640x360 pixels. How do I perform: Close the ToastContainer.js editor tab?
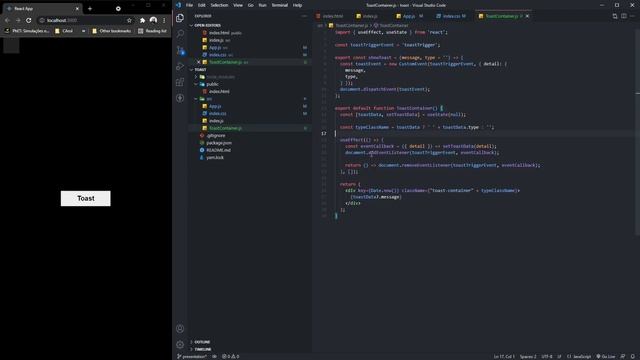(527, 16)
